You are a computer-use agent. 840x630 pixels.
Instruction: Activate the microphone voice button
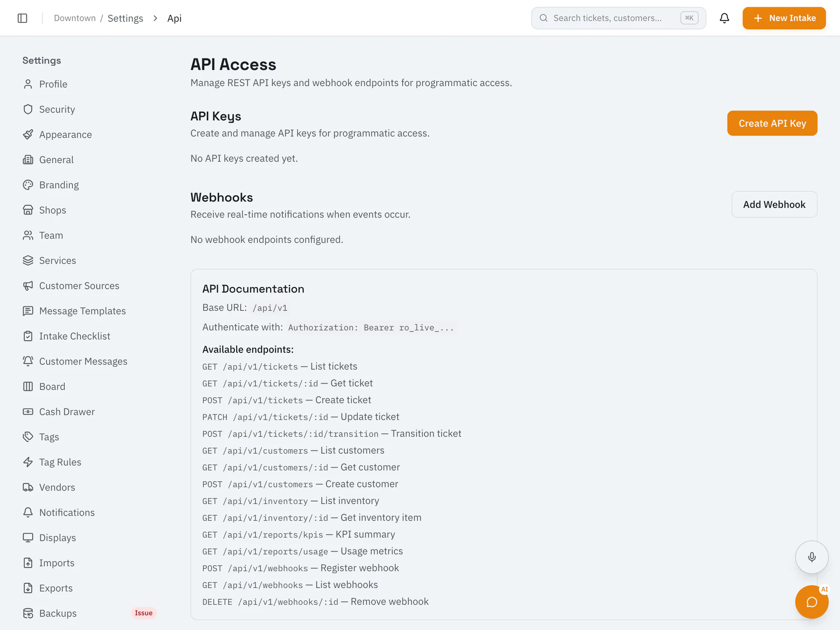point(811,557)
